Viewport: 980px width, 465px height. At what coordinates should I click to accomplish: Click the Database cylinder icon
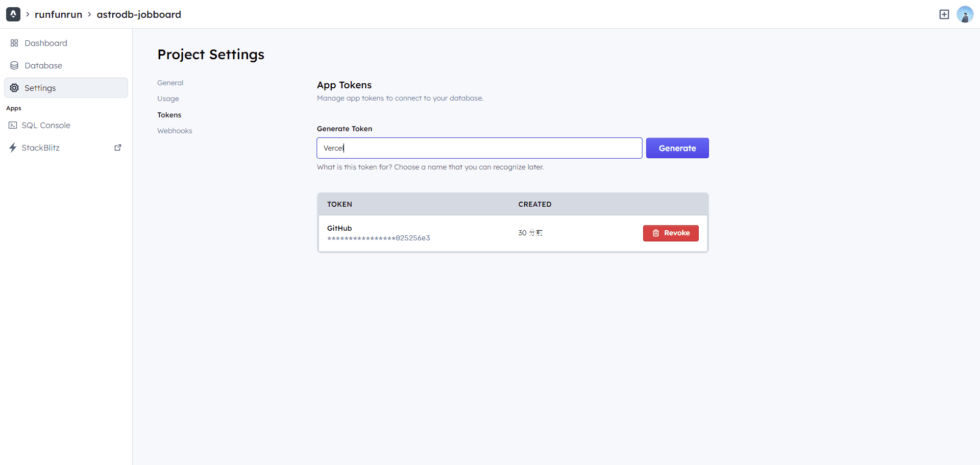14,65
